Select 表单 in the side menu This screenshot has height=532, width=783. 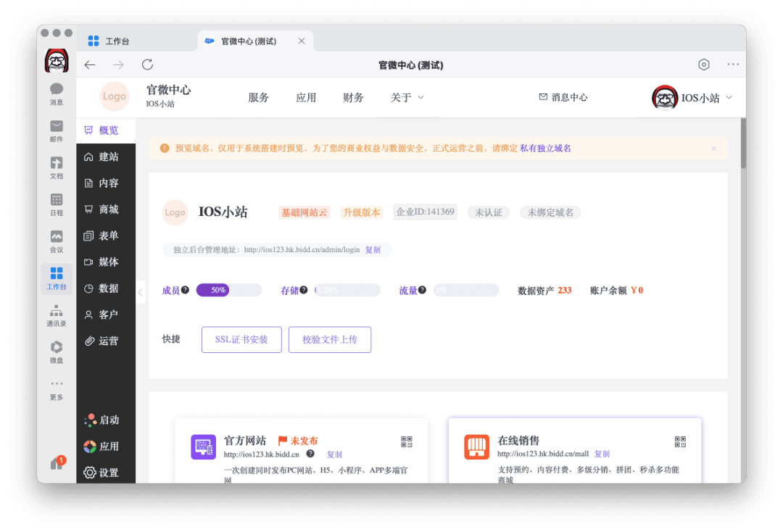[x=106, y=236]
